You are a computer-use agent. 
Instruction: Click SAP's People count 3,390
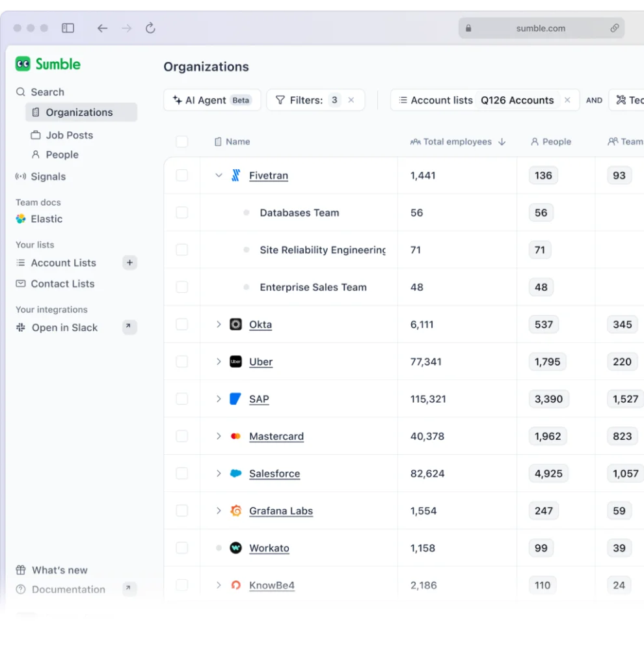pos(548,399)
